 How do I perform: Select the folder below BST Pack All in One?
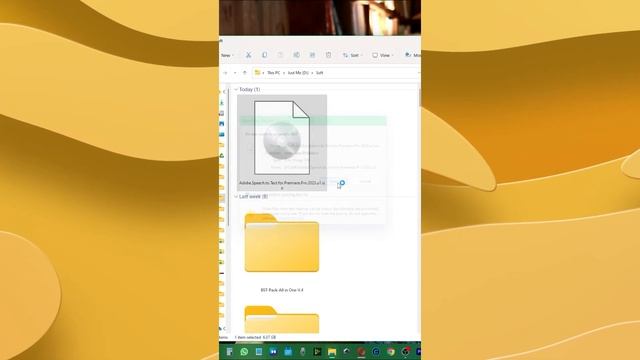pos(282,320)
